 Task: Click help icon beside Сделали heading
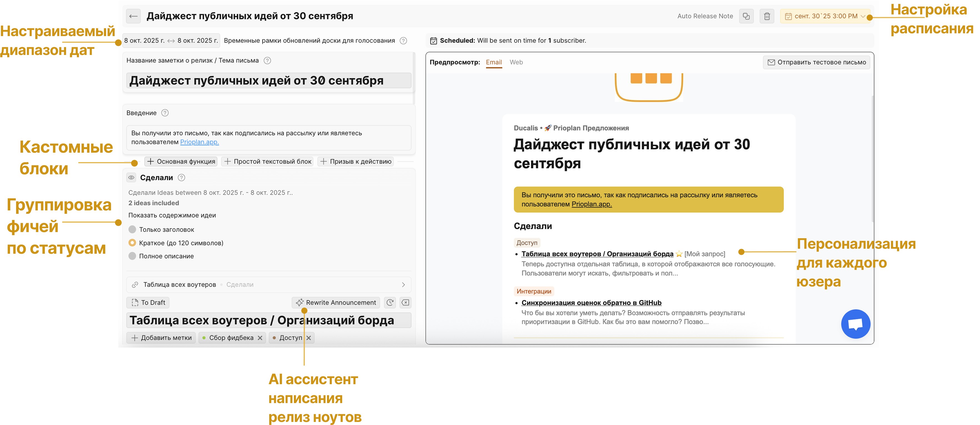click(x=181, y=178)
